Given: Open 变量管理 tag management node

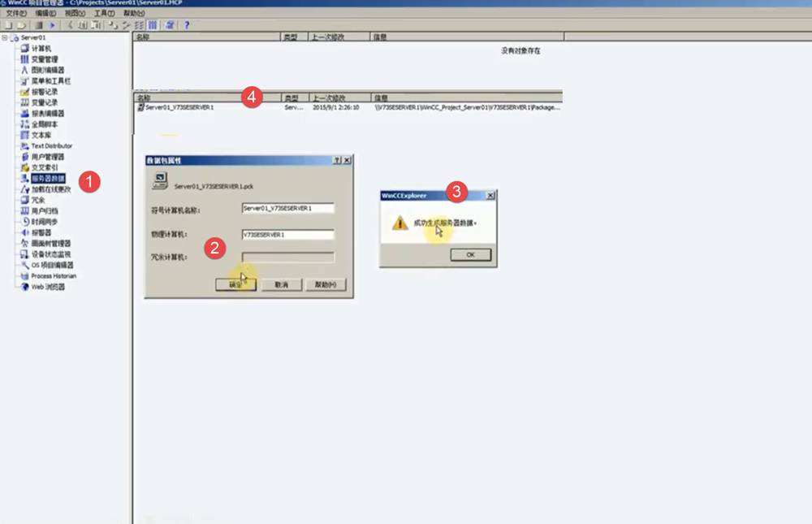Looking at the screenshot, I should pyautogui.click(x=44, y=59).
